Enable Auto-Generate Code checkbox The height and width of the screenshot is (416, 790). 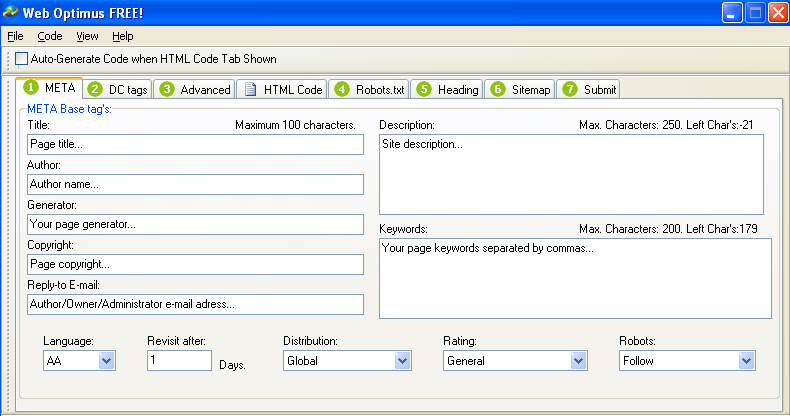coord(22,59)
